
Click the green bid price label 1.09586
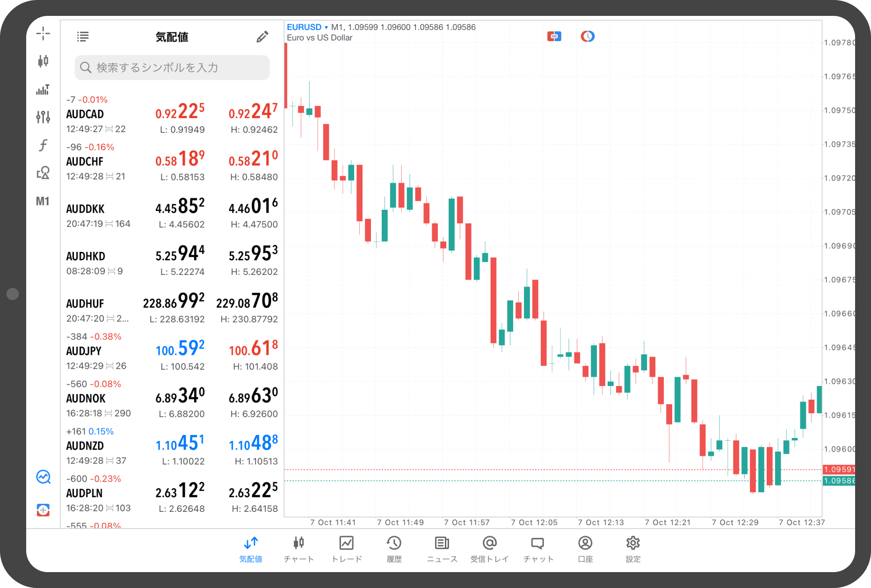pyautogui.click(x=839, y=481)
